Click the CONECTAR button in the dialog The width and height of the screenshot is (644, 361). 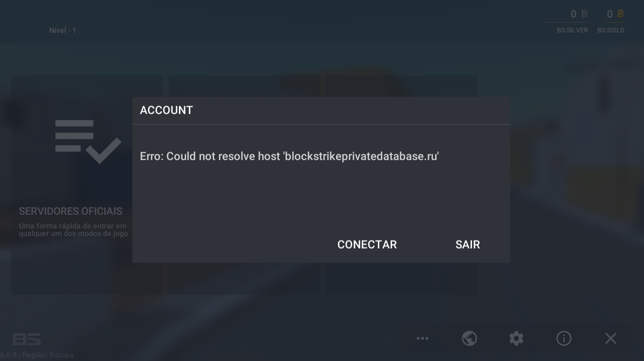[x=367, y=244]
